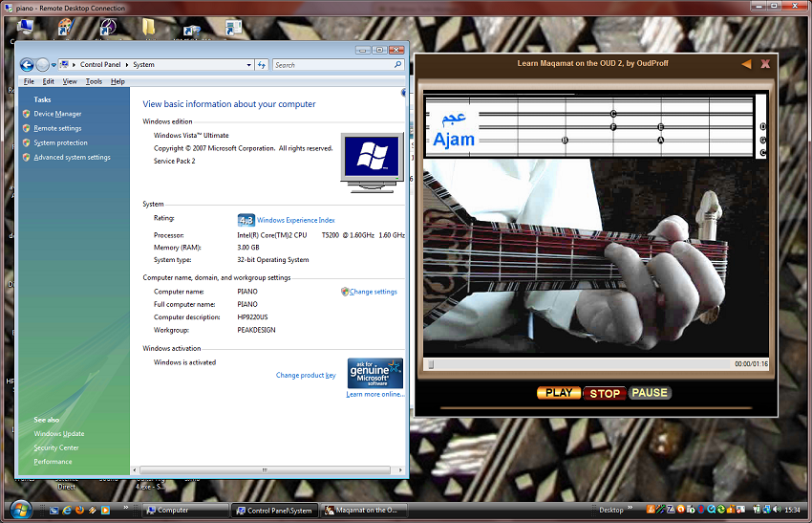Open Remote settings link
The width and height of the screenshot is (812, 523).
(x=57, y=128)
